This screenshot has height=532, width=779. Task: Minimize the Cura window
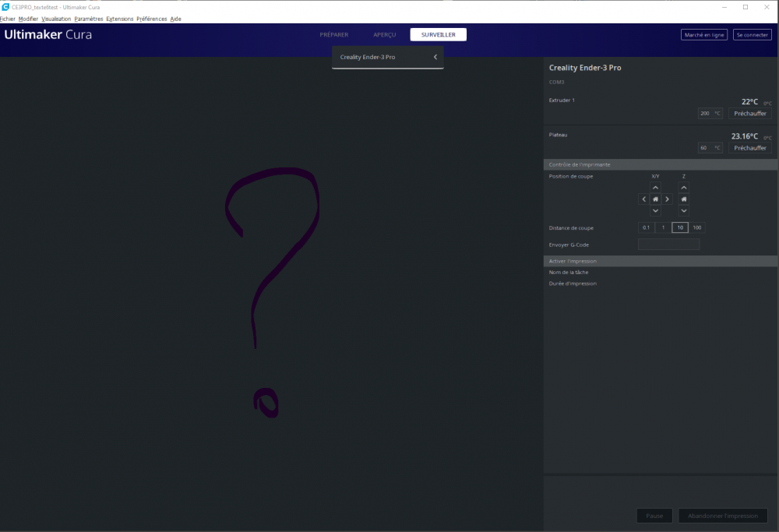pyautogui.click(x=724, y=7)
